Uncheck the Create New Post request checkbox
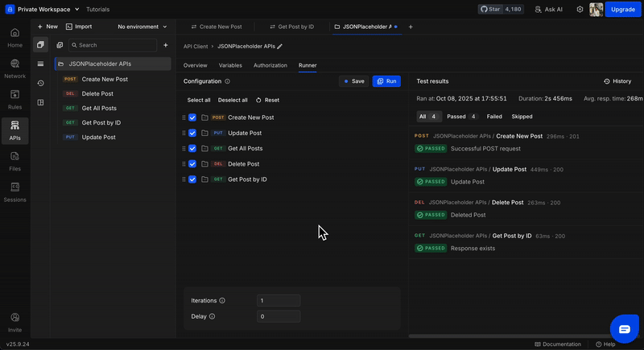Screen dimensions: 644x350 (x=192, y=117)
